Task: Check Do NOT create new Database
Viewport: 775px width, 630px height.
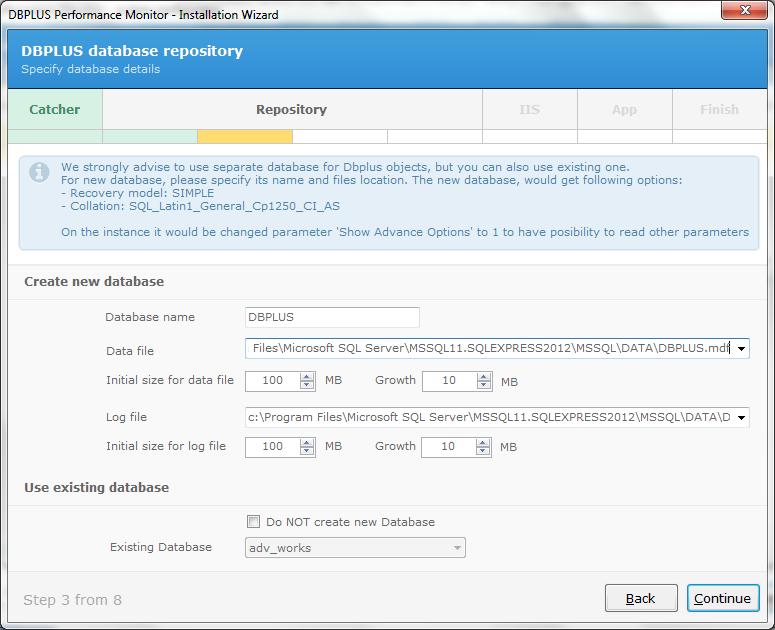Action: 253,522
